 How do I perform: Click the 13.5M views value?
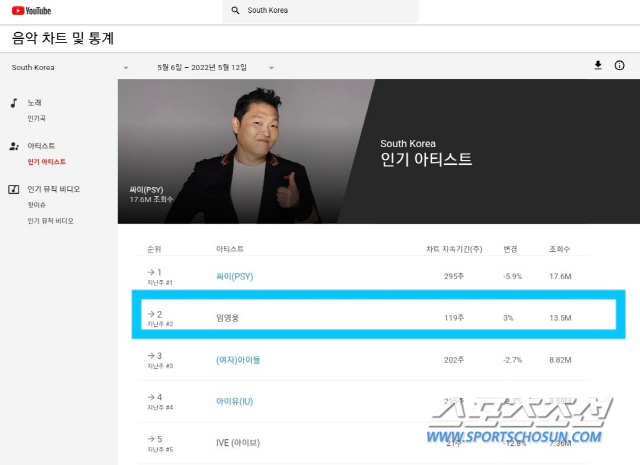tap(560, 318)
